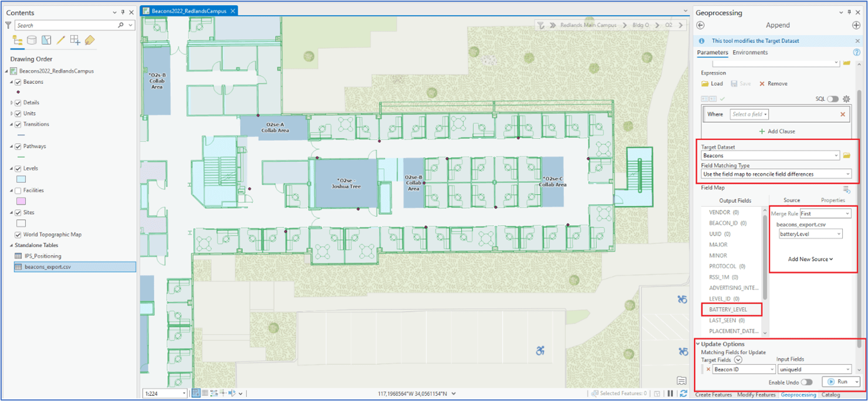This screenshot has width=868, height=401.
Task: Run the Append tool
Action: [841, 381]
